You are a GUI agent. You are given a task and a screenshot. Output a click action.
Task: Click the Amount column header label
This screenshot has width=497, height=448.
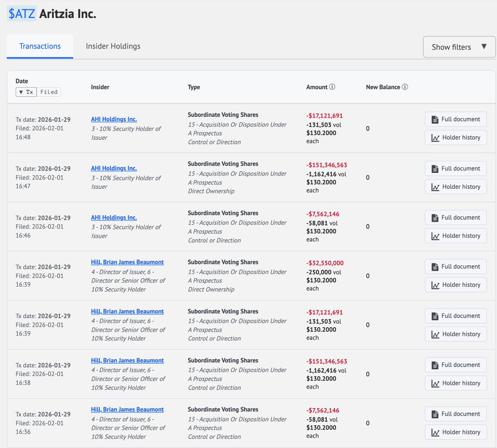pos(317,87)
